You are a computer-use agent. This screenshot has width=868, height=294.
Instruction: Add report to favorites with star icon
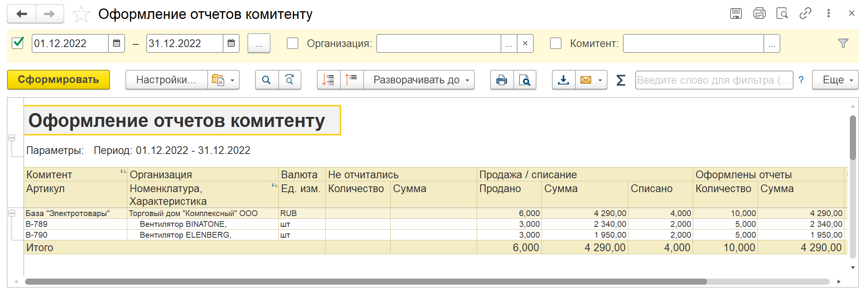coord(81,15)
